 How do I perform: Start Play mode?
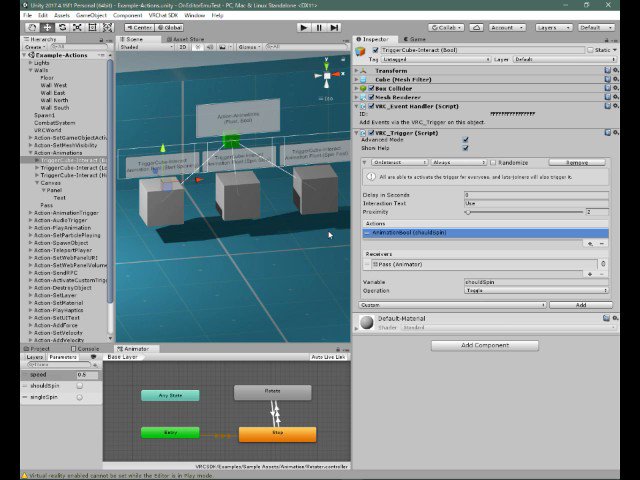[303, 28]
